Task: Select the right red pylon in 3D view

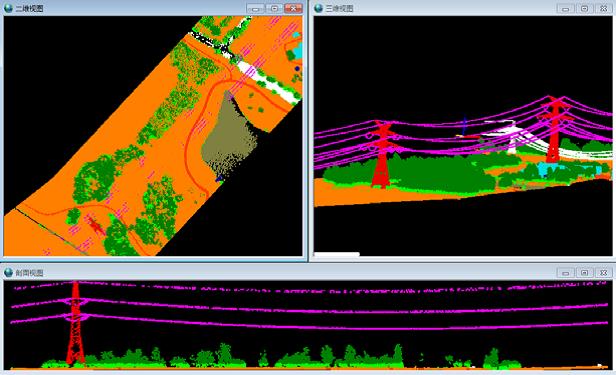Action: point(555,129)
